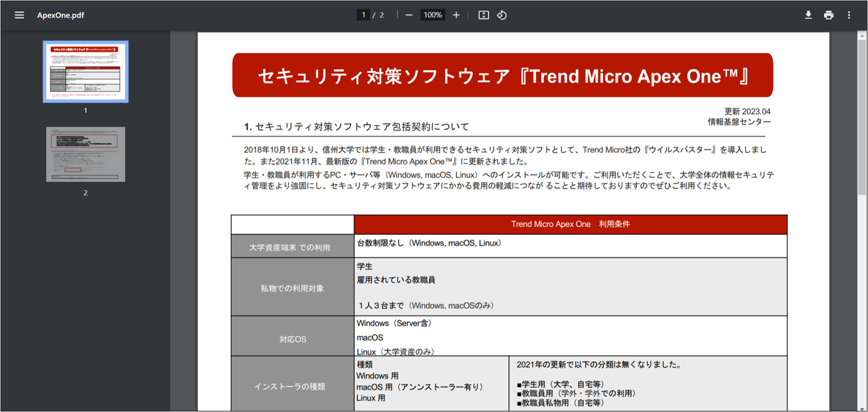Viewport: 868px width, 412px height.
Task: Click the 種類 label in installer cell
Action: (364, 365)
